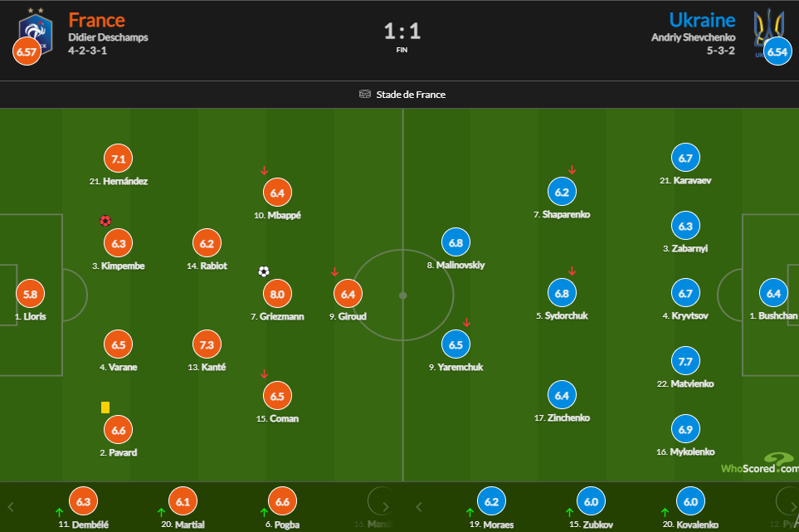This screenshot has height=532, width=799.
Task: Click the yellow card icon above Pavard
Action: (x=105, y=408)
